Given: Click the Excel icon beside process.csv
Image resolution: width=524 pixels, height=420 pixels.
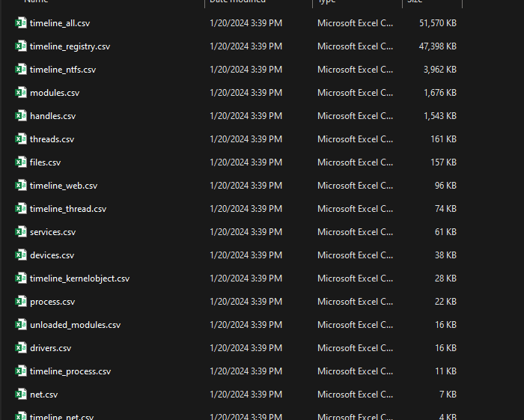Looking at the screenshot, I should 21,302.
